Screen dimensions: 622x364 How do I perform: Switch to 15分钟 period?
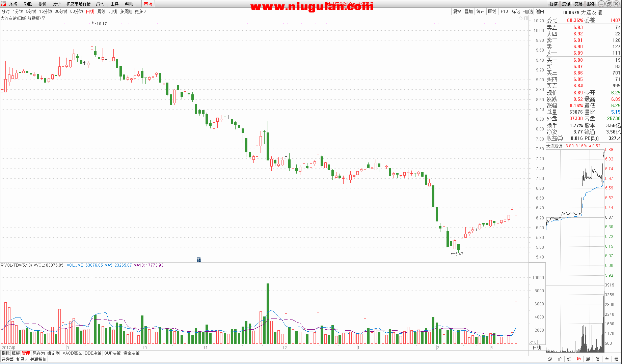(x=46, y=11)
